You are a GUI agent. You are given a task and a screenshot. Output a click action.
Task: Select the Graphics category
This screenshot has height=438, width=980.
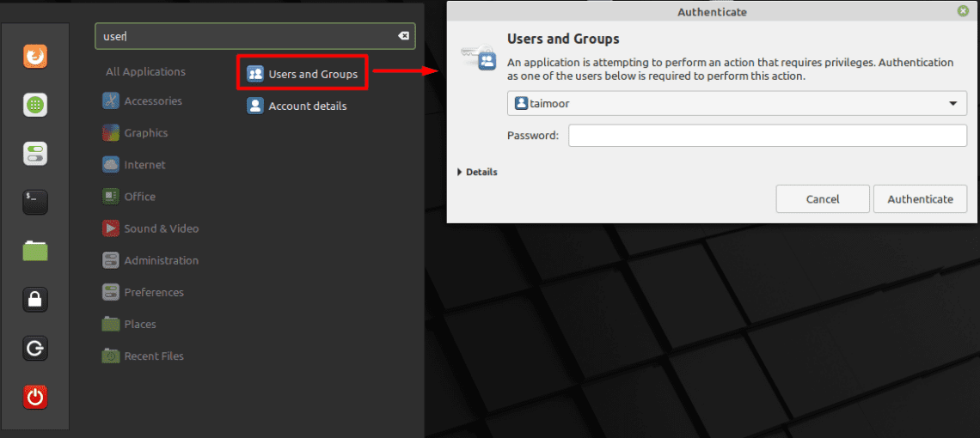click(135, 132)
